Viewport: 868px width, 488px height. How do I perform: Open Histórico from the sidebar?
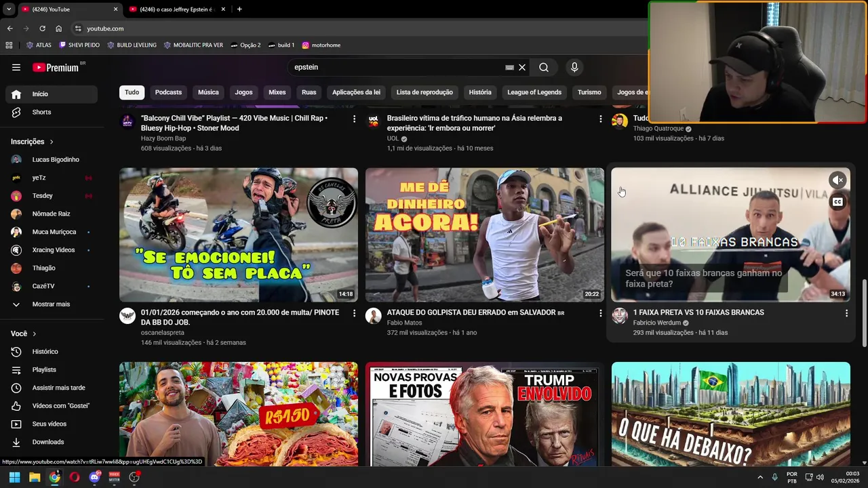[52, 352]
